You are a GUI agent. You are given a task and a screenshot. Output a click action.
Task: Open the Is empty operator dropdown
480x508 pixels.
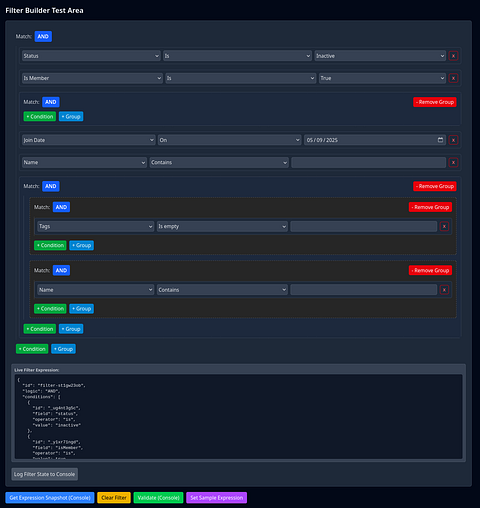point(222,227)
